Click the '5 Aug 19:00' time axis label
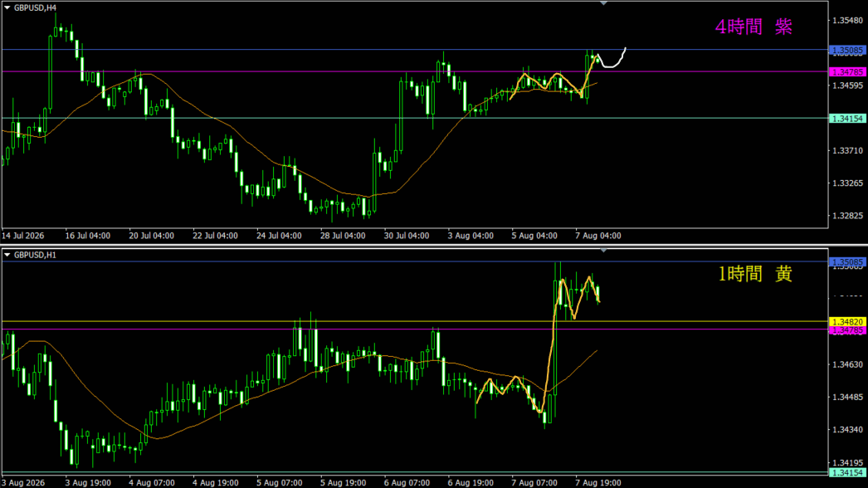The image size is (868, 488). (x=343, y=482)
